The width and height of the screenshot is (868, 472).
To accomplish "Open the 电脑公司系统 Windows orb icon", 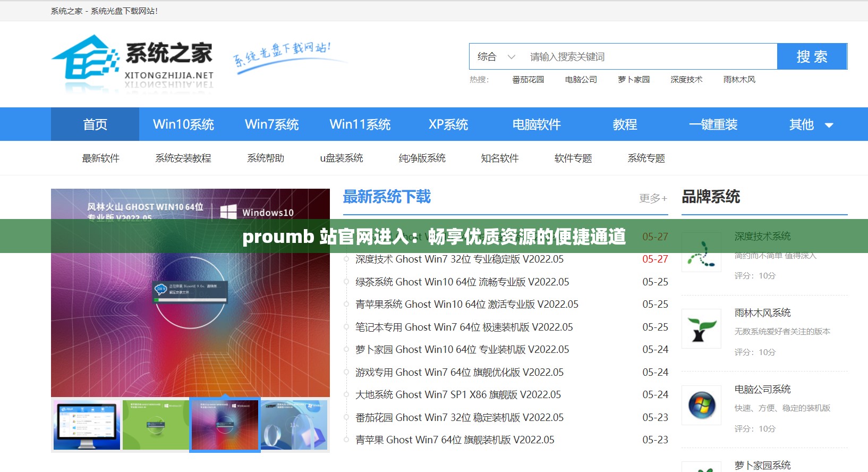I will click(701, 405).
